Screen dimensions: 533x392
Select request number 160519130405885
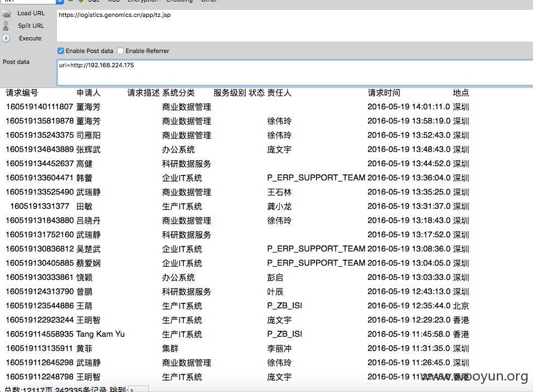pyautogui.click(x=39, y=264)
